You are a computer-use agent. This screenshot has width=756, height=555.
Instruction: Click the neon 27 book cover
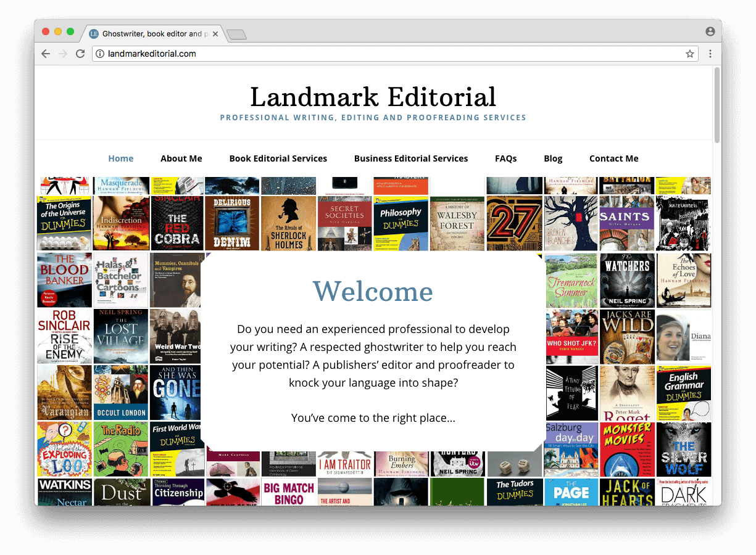coord(514,223)
